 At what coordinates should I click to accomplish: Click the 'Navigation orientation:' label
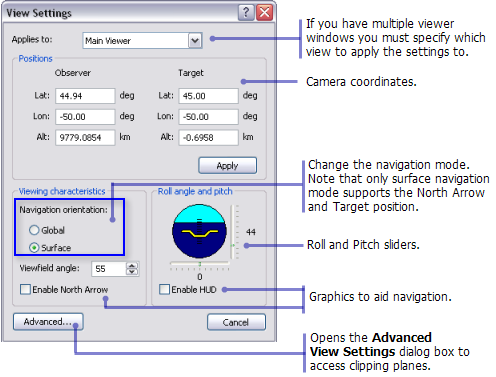click(x=63, y=210)
